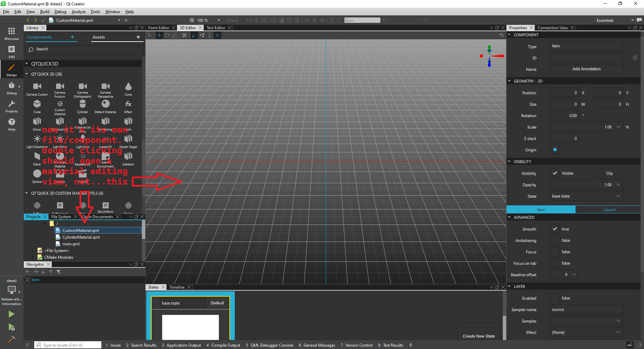This screenshot has height=349, width=644.
Task: Click the Add Annotation button
Action: click(x=586, y=69)
